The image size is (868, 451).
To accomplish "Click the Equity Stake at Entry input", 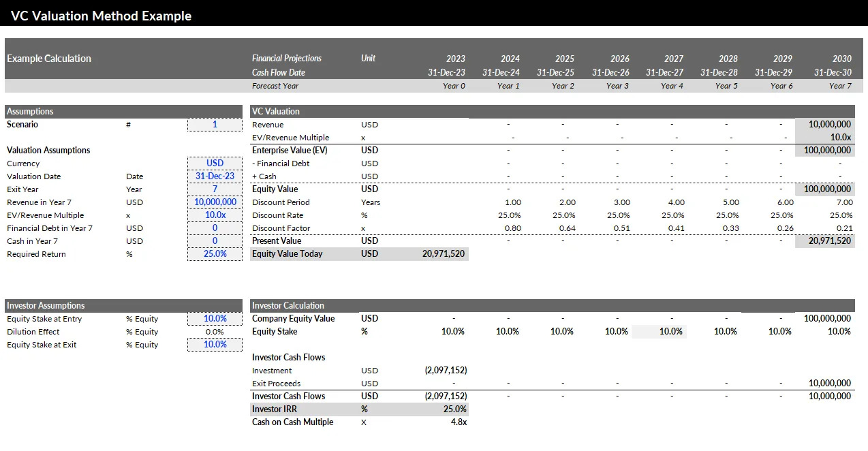I will click(215, 318).
